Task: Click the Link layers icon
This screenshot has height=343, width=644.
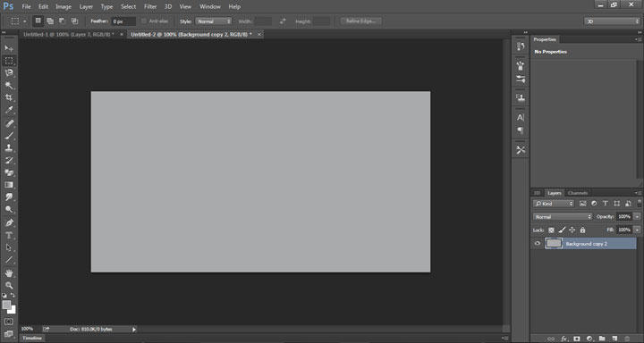Action: pyautogui.click(x=551, y=339)
